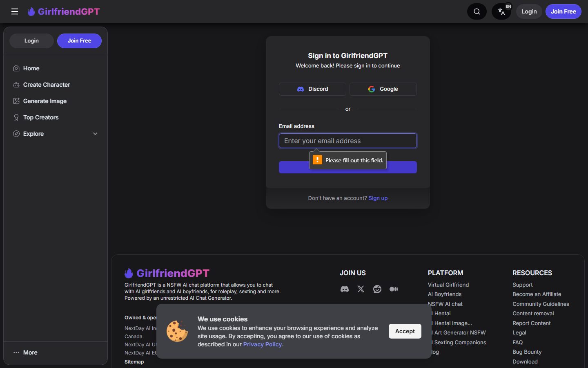The image size is (588, 368).
Task: Click the footer GirlfriendGPT logo
Action: [167, 273]
